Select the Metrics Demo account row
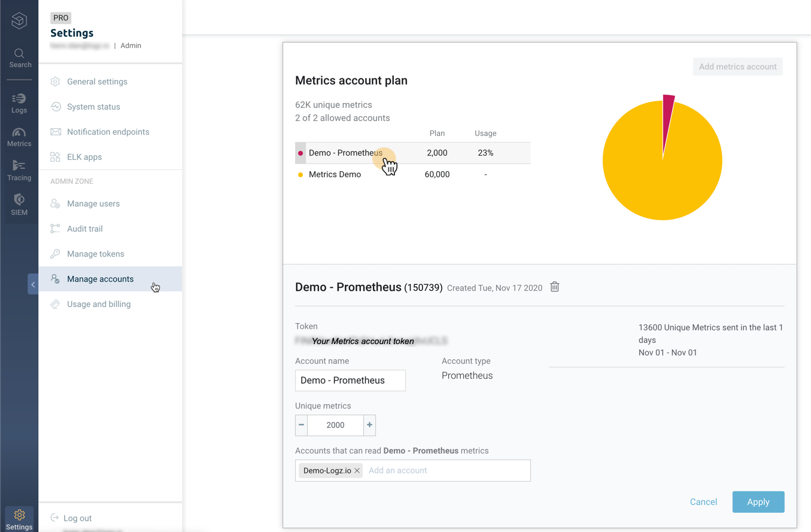Screen dimensions: 811x532 coord(335,175)
